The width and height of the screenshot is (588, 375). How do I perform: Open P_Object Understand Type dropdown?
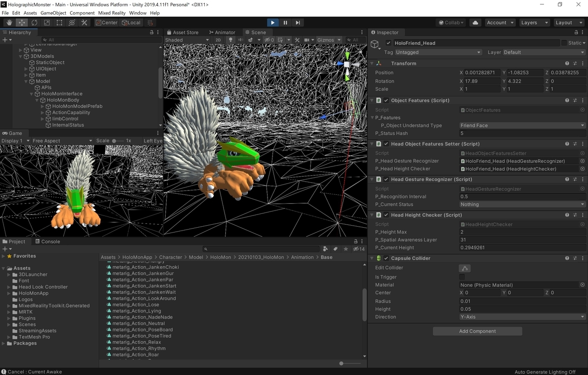tap(522, 125)
